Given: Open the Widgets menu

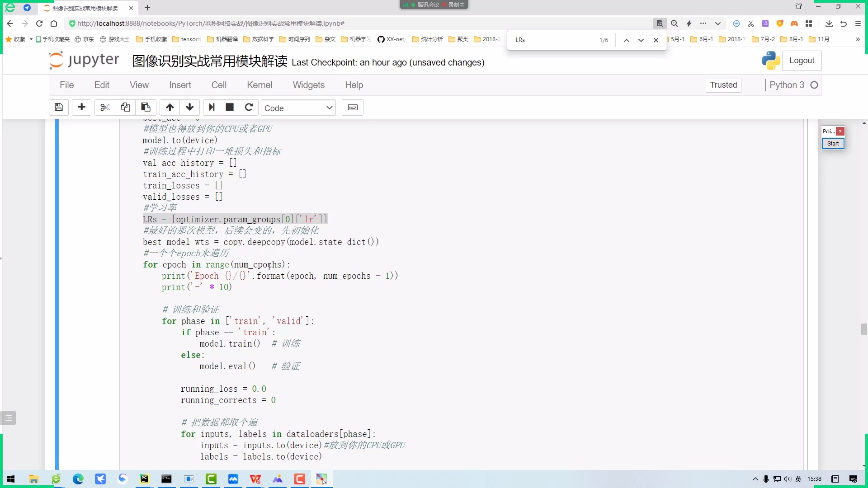Looking at the screenshot, I should pyautogui.click(x=309, y=85).
